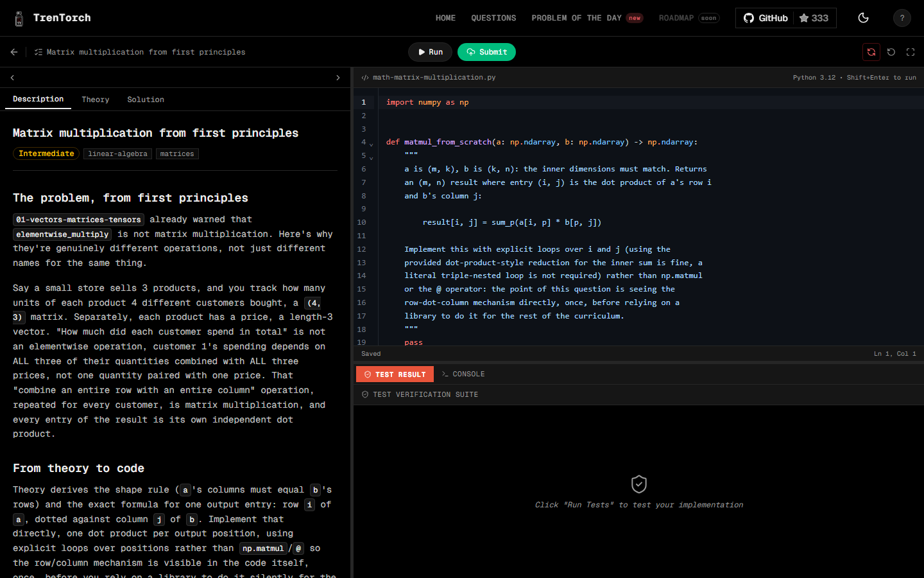Open QUESTIONS in navigation

point(493,18)
